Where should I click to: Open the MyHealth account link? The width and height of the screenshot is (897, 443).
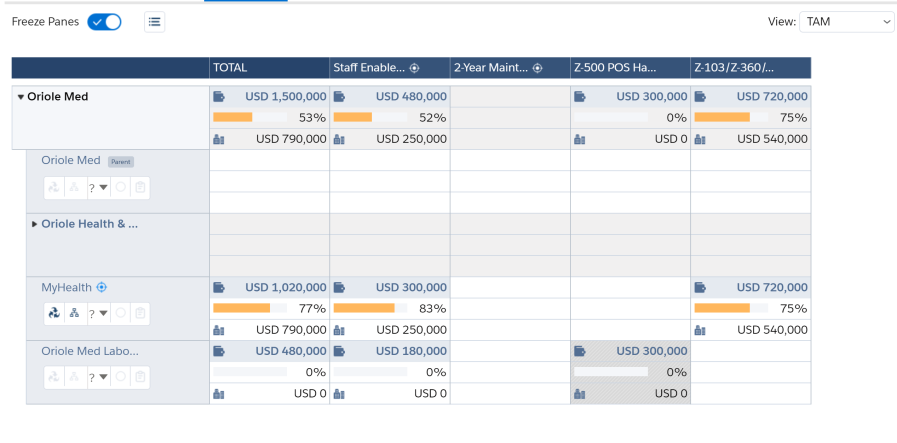pos(66,287)
